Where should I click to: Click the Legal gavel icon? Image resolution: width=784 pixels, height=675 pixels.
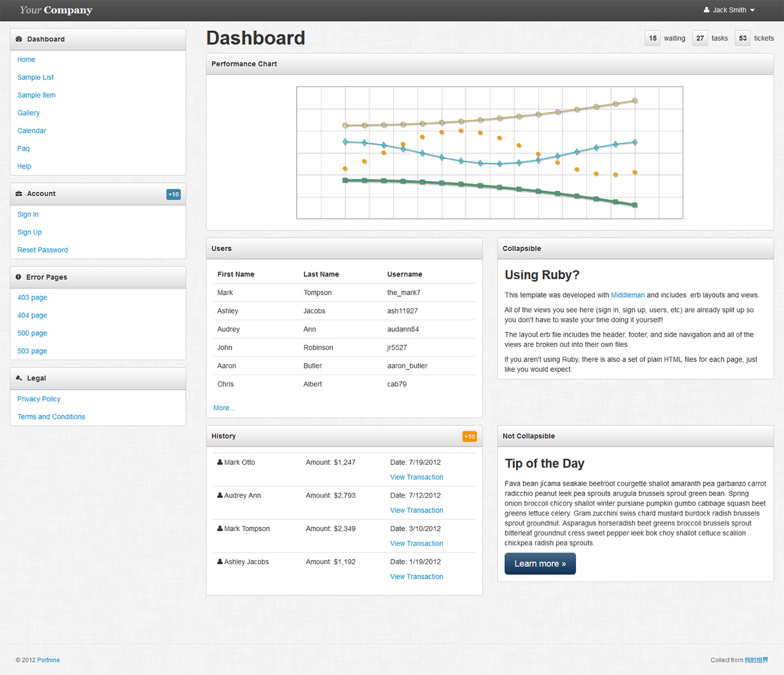19,378
